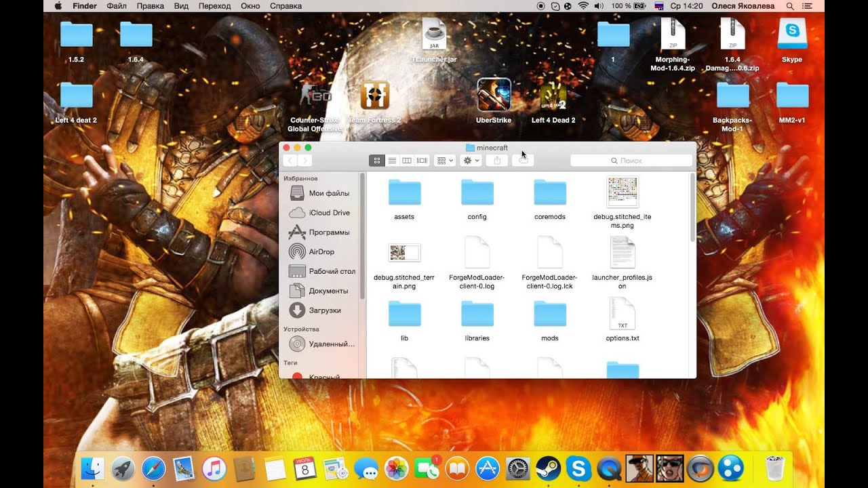Select the coremods folder

tap(550, 192)
